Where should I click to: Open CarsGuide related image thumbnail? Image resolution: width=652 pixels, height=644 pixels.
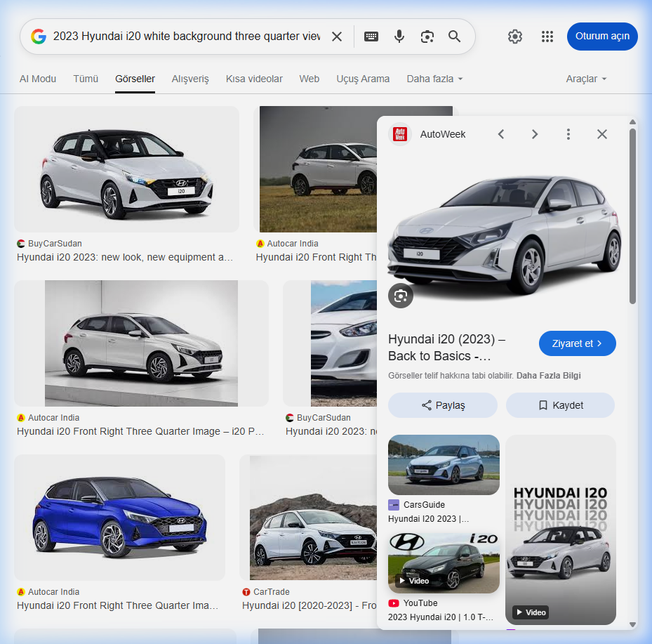[x=444, y=465]
